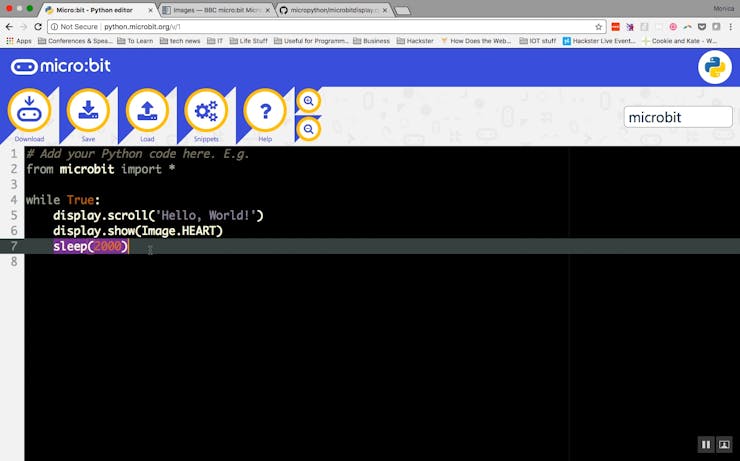Click the Pocket extension icon
Screen dimensions: 740x461
702,27
